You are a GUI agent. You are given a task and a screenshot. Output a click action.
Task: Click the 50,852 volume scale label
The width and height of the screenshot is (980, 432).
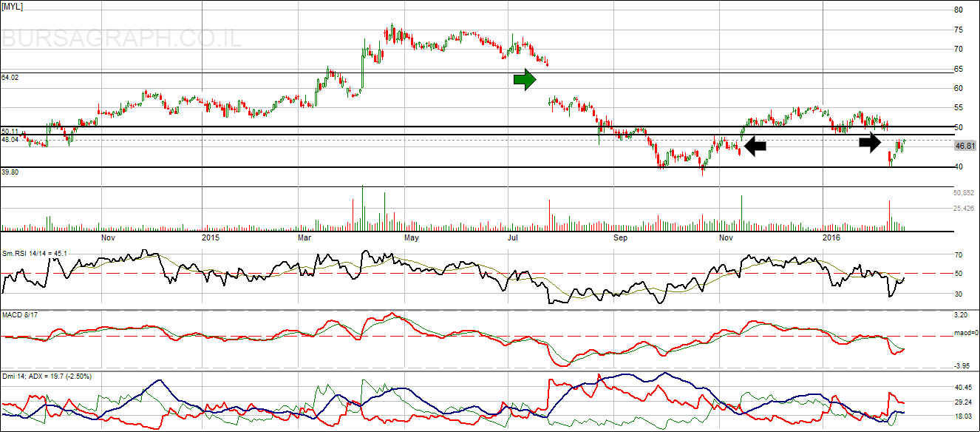coord(964,192)
